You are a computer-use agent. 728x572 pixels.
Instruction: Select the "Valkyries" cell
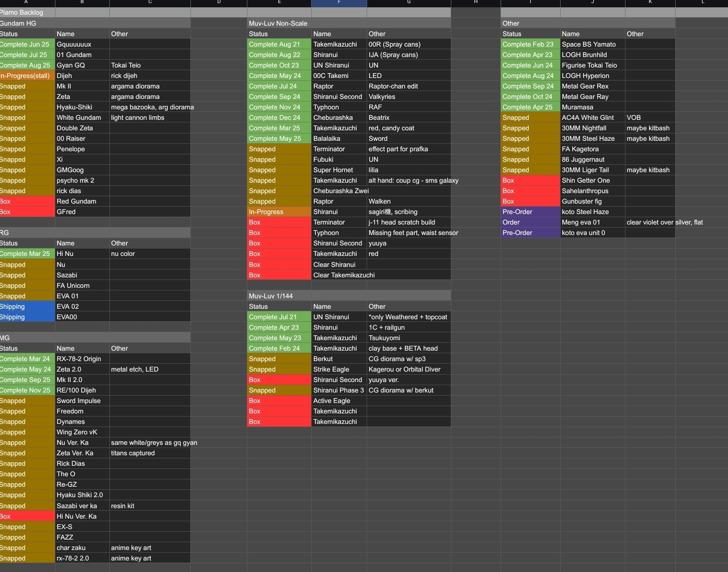408,97
